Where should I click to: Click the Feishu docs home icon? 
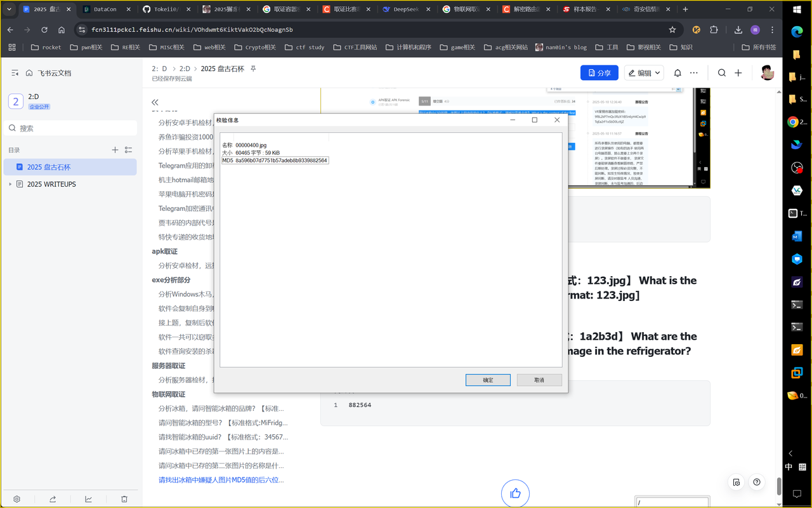[29, 73]
